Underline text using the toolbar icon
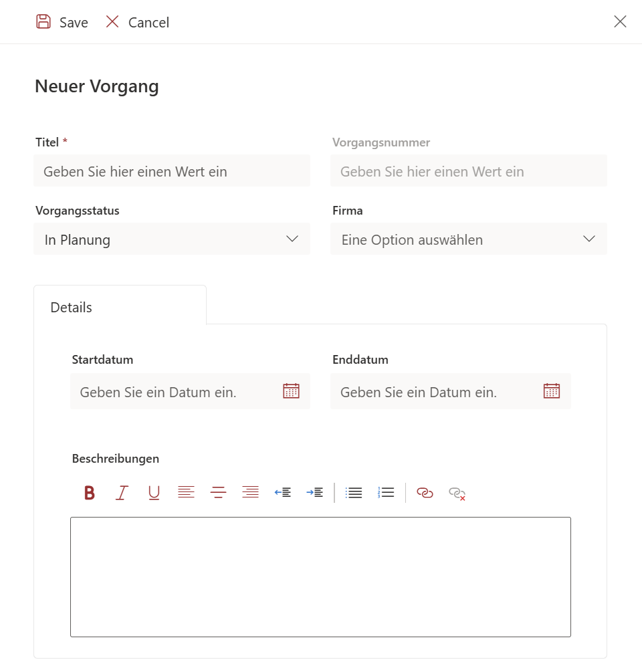 coord(154,493)
